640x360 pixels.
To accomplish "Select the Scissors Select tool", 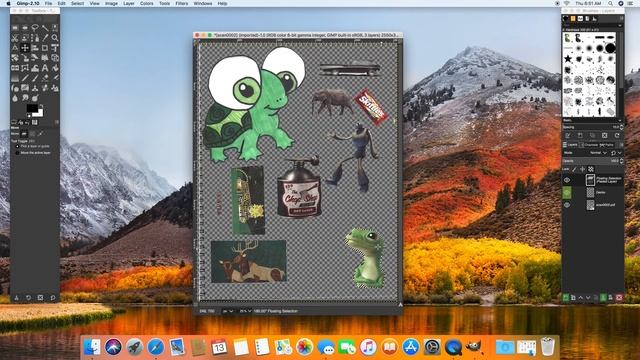I will tap(15, 38).
